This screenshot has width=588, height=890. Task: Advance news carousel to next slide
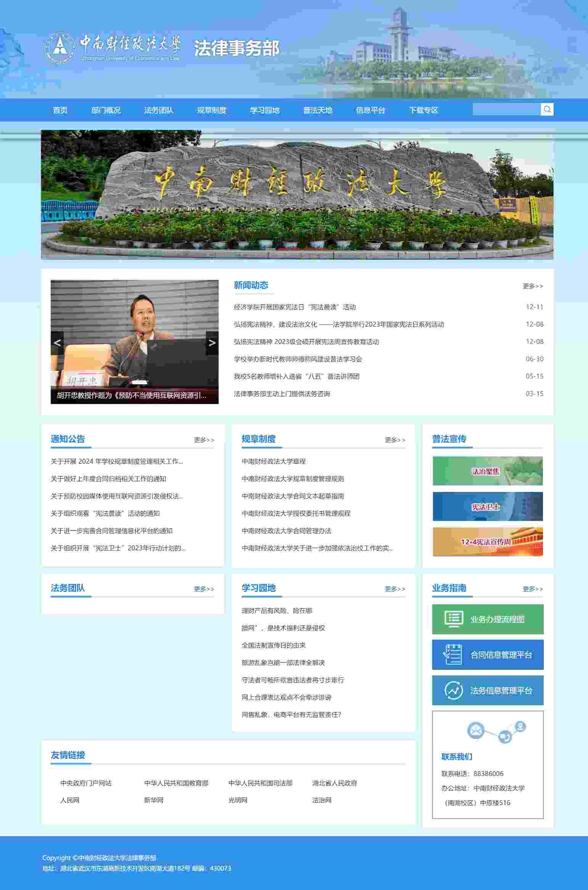[x=212, y=343]
